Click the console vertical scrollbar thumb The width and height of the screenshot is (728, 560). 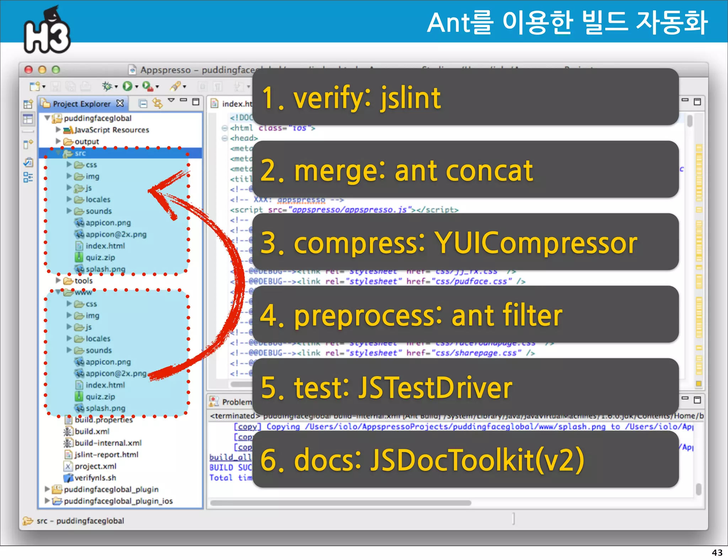[x=698, y=489]
